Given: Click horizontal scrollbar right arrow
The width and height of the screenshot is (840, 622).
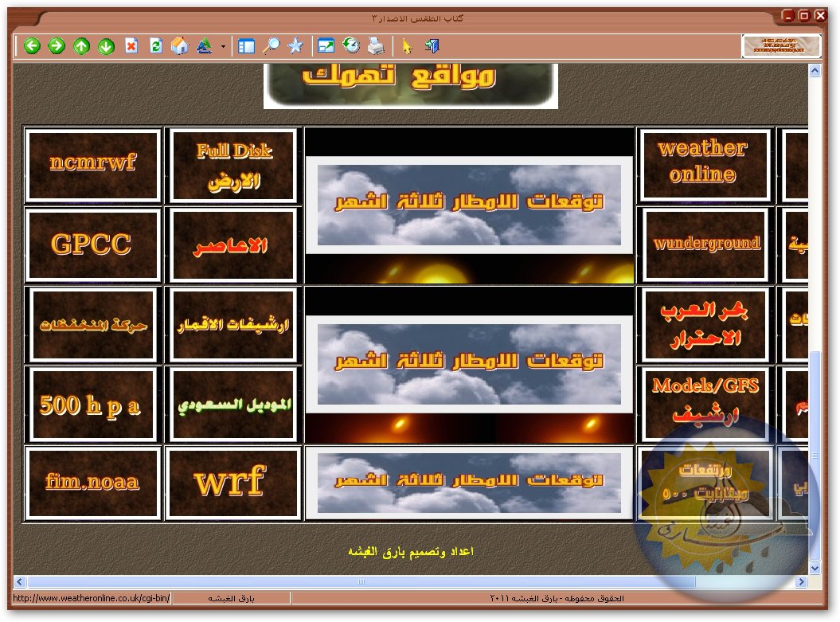Looking at the screenshot, I should [x=801, y=581].
